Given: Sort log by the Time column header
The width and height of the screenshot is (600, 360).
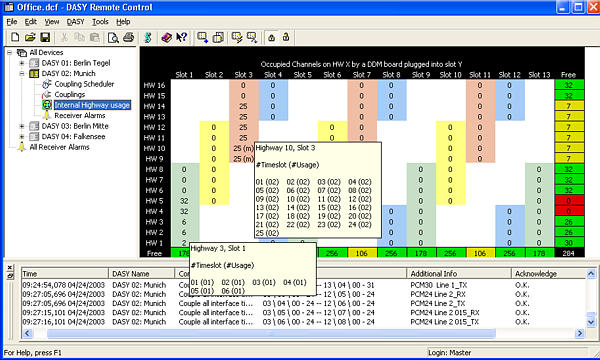Looking at the screenshot, I should (x=65, y=274).
